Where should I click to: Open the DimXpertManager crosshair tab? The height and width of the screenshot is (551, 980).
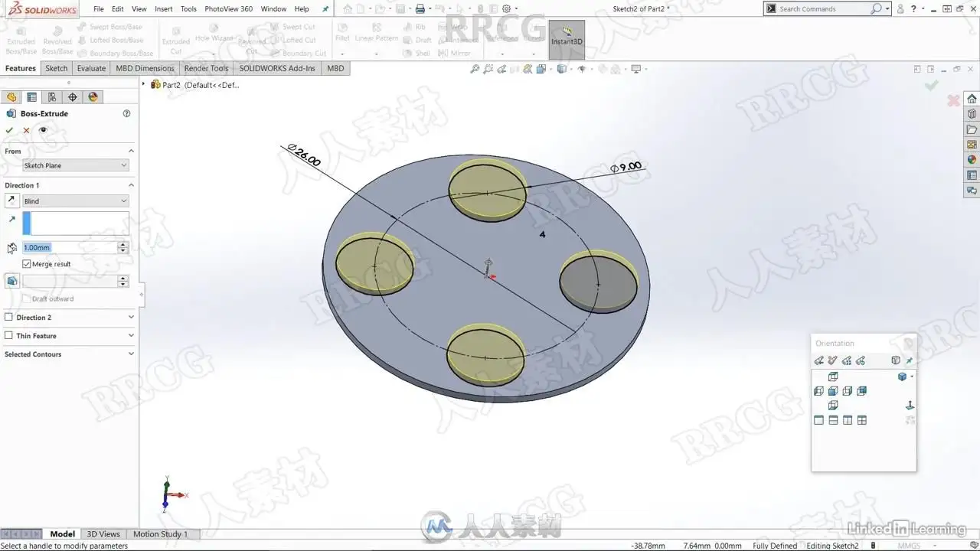[x=73, y=97]
